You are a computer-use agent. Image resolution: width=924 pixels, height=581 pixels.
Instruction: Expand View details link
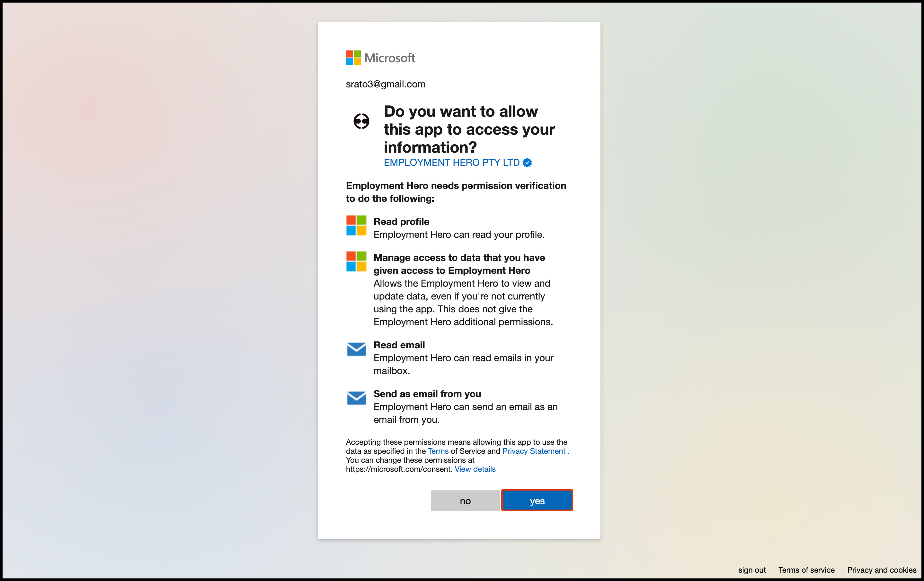click(x=475, y=469)
